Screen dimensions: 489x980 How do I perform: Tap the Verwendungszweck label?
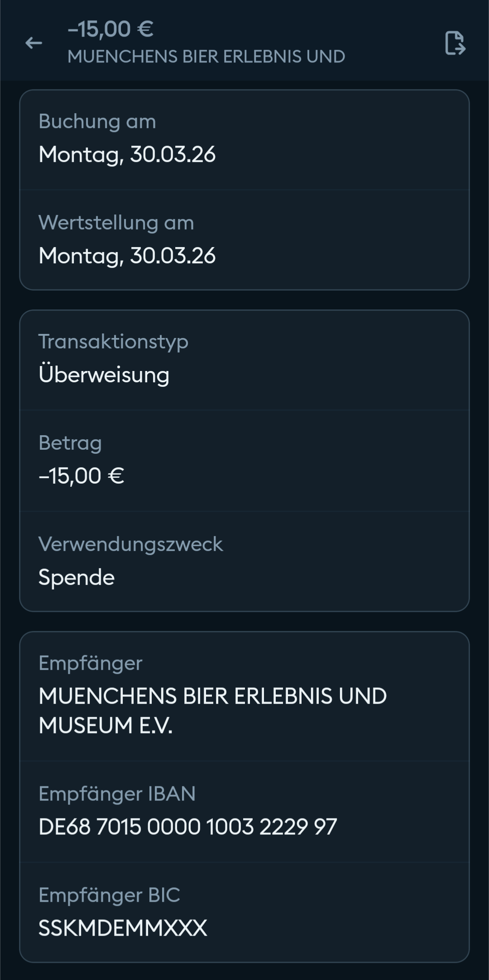131,544
